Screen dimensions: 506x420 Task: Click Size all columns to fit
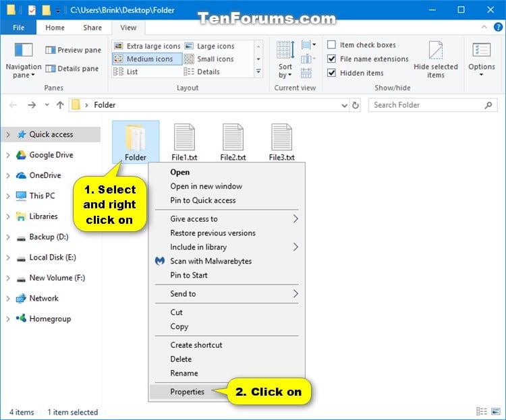(306, 73)
